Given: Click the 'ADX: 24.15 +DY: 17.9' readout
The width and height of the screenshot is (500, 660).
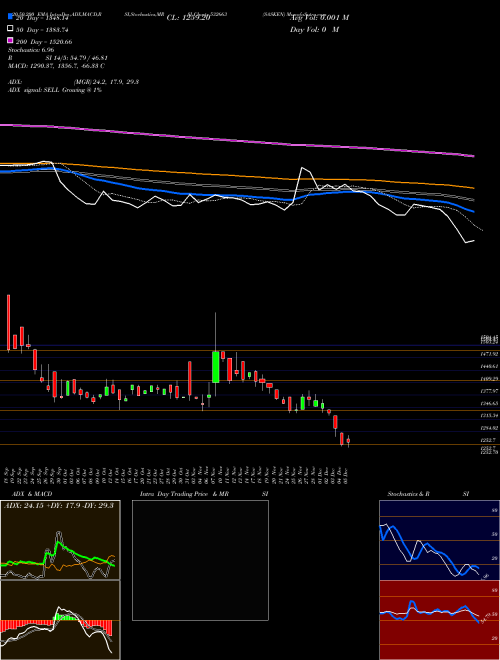Looking at the screenshot, I should click(x=45, y=506).
